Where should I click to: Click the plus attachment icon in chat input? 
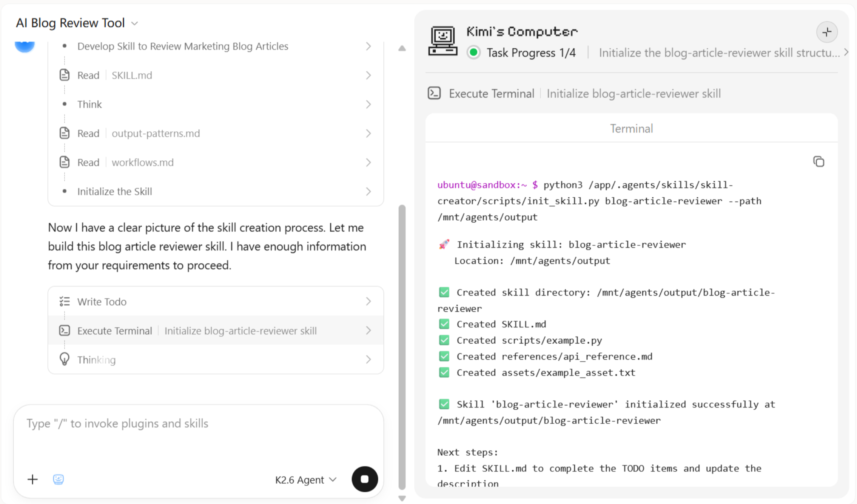pyautogui.click(x=33, y=479)
